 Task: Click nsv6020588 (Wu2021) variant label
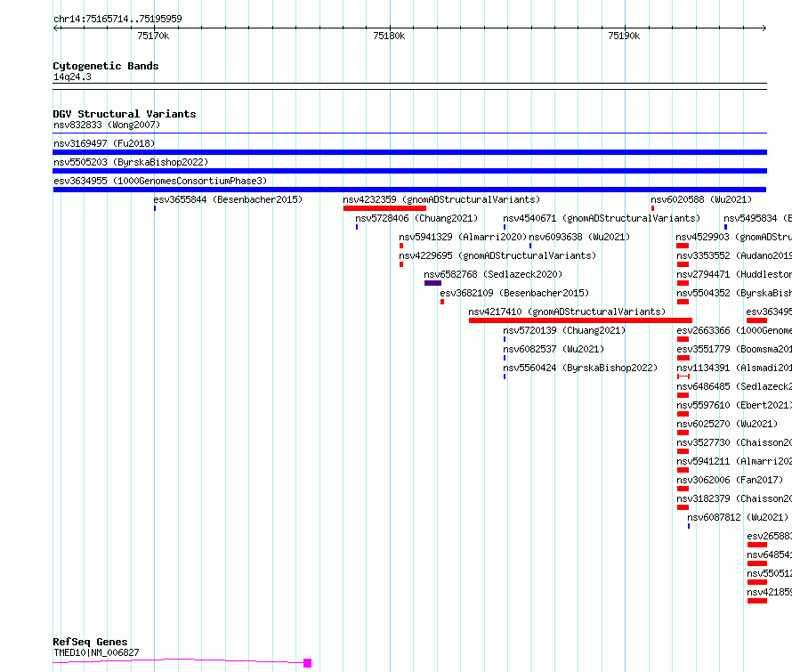click(x=701, y=199)
